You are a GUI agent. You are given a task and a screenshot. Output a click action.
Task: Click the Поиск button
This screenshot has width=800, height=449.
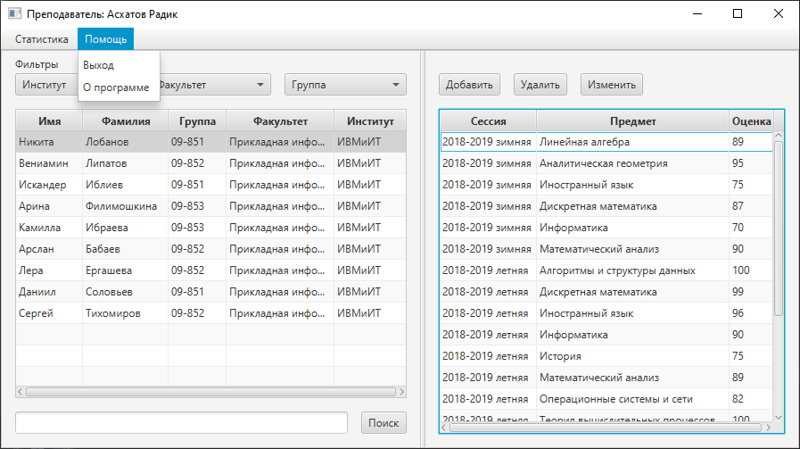tap(383, 423)
